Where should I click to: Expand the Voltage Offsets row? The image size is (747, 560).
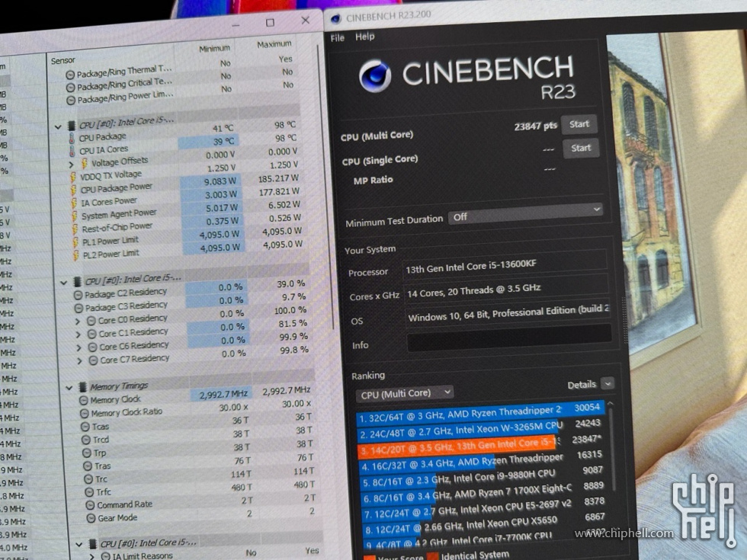click(x=72, y=165)
